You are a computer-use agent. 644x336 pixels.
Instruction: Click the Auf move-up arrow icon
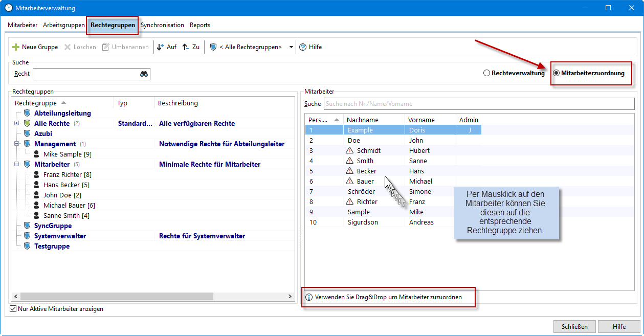(161, 47)
